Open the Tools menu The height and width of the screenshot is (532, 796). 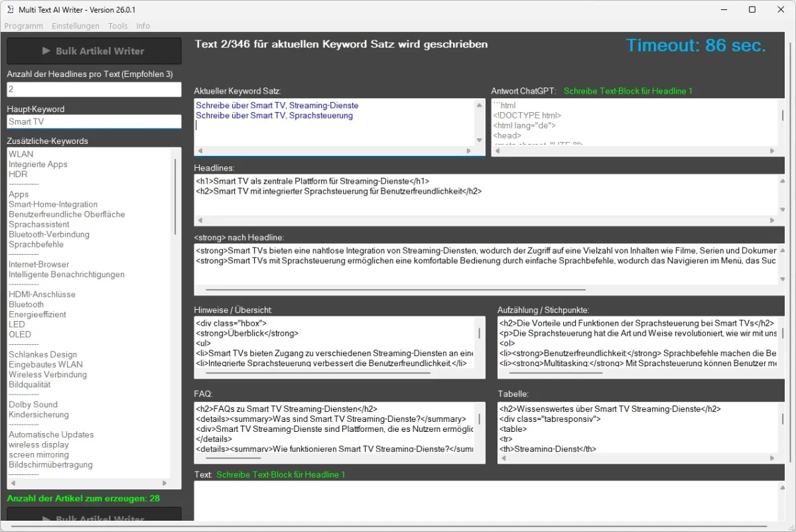pyautogui.click(x=118, y=26)
